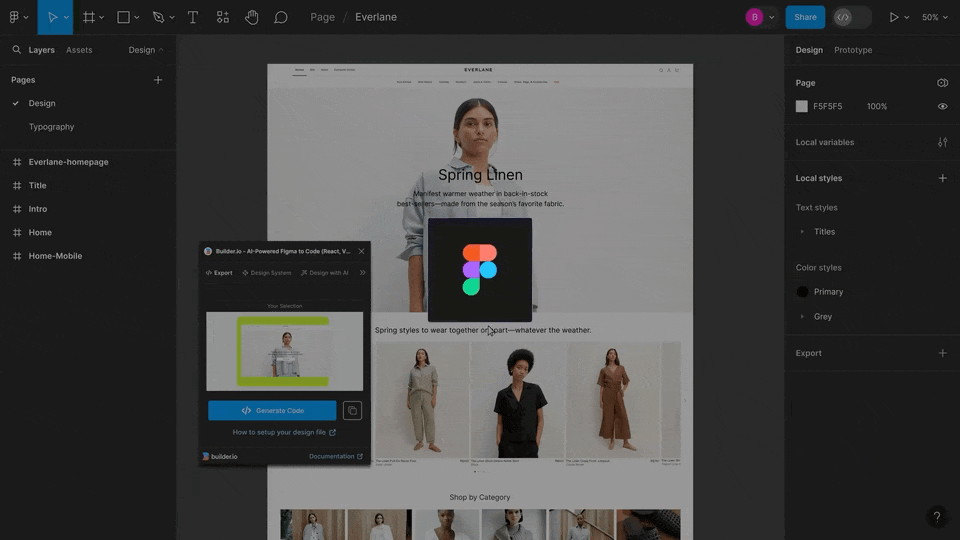Expand the Titles text styles group
Screen dimensions: 960x540
[x=802, y=231]
